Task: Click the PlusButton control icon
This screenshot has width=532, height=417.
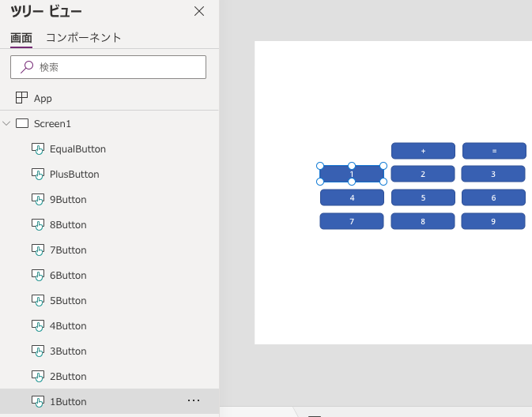Action: pyautogui.click(x=38, y=174)
